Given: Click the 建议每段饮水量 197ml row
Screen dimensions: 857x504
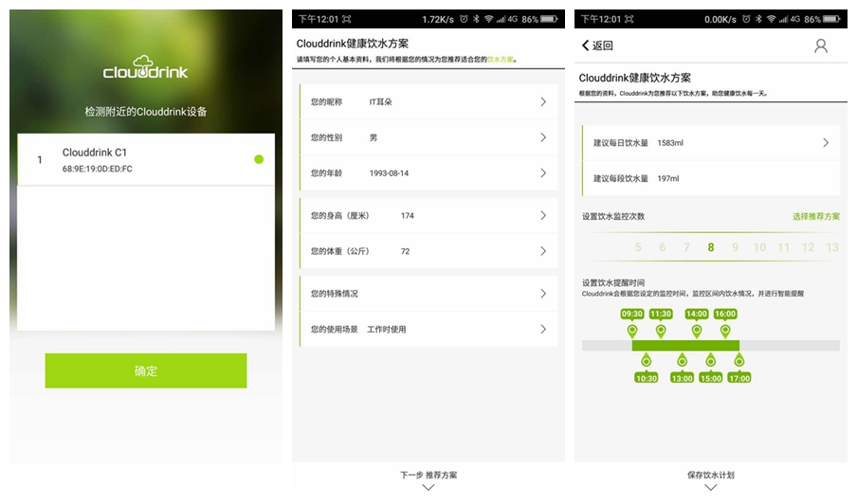Looking at the screenshot, I should point(711,178).
